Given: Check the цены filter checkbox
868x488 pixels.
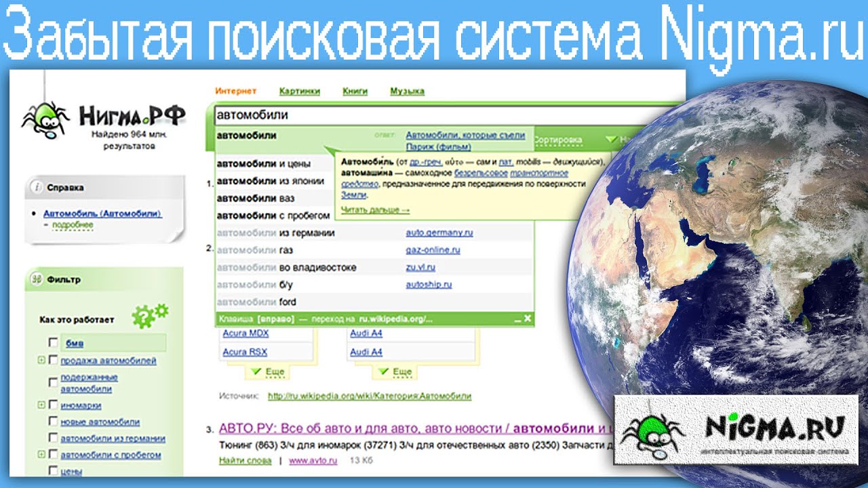Looking at the screenshot, I should [x=53, y=471].
